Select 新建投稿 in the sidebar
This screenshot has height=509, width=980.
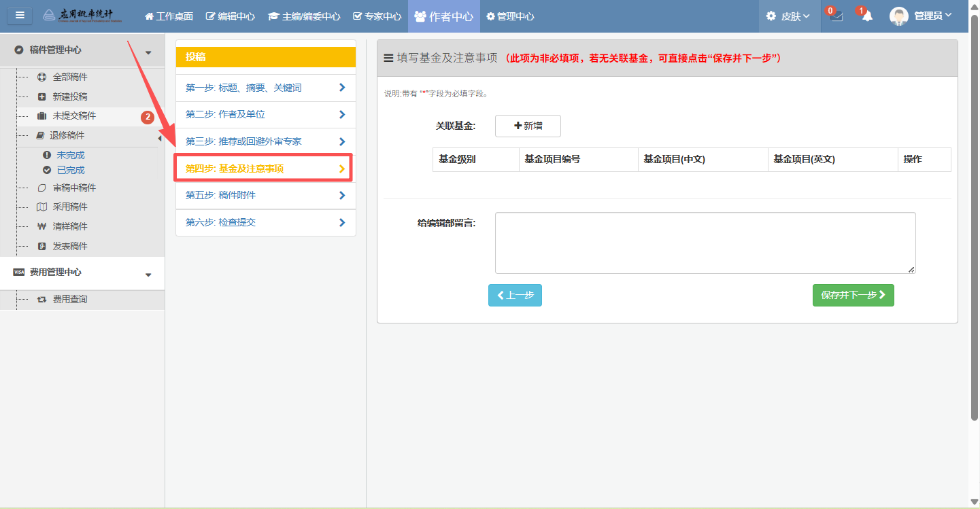tap(70, 96)
